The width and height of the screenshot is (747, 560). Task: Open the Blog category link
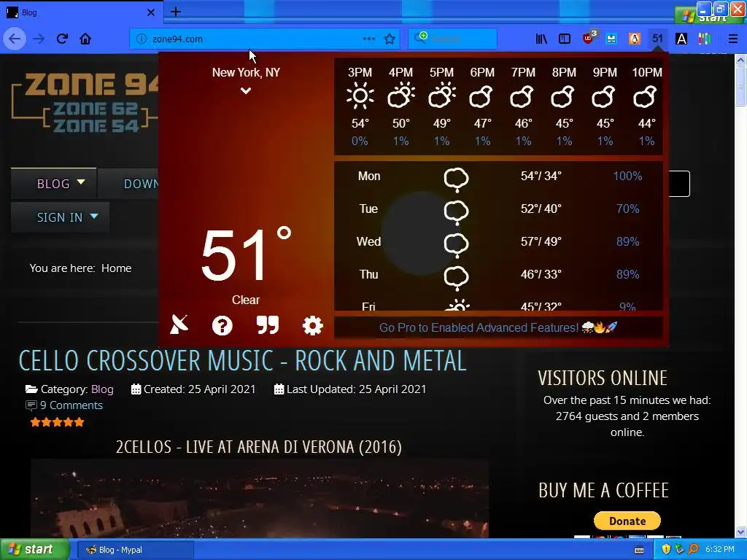pyautogui.click(x=102, y=389)
